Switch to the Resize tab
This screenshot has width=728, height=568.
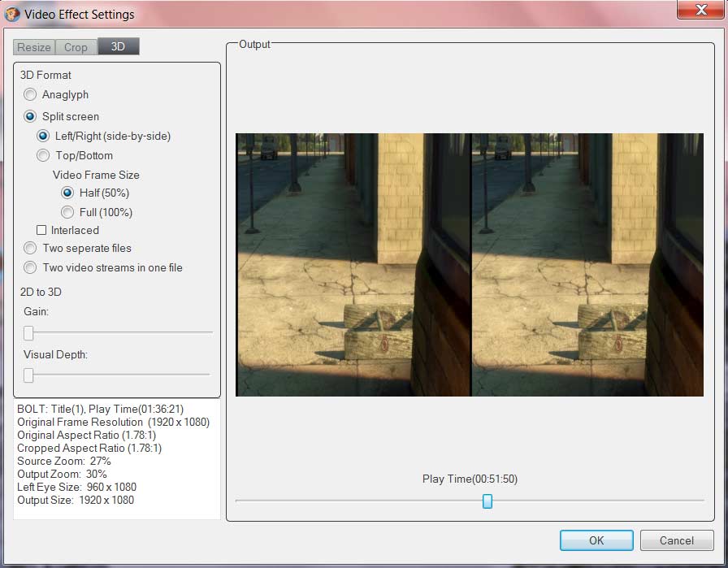(x=34, y=47)
